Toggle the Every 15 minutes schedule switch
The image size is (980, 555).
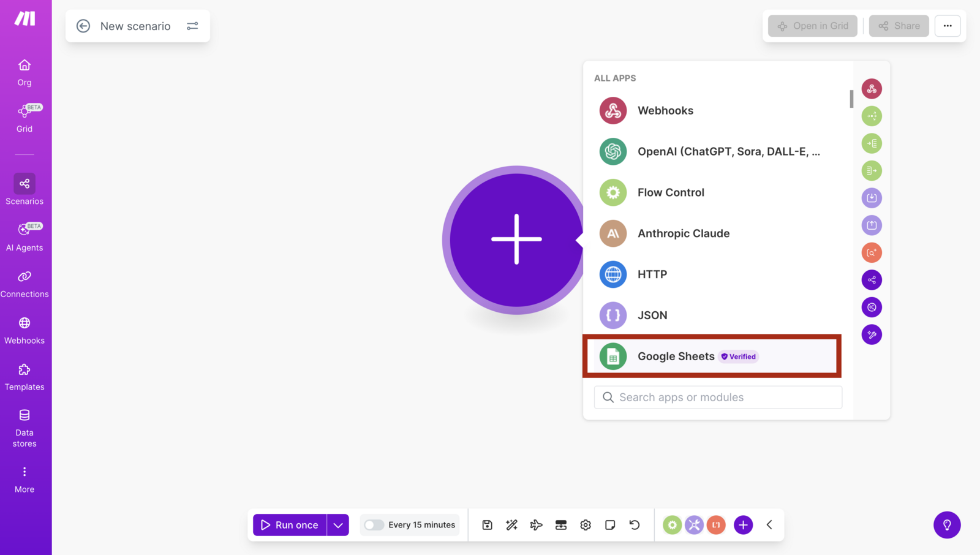click(x=374, y=525)
